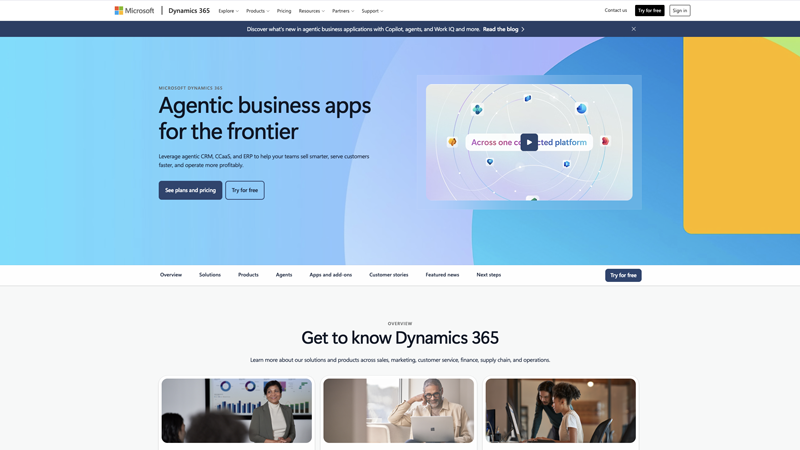Open Dynamics 365 home link
800x450 pixels.
189,10
